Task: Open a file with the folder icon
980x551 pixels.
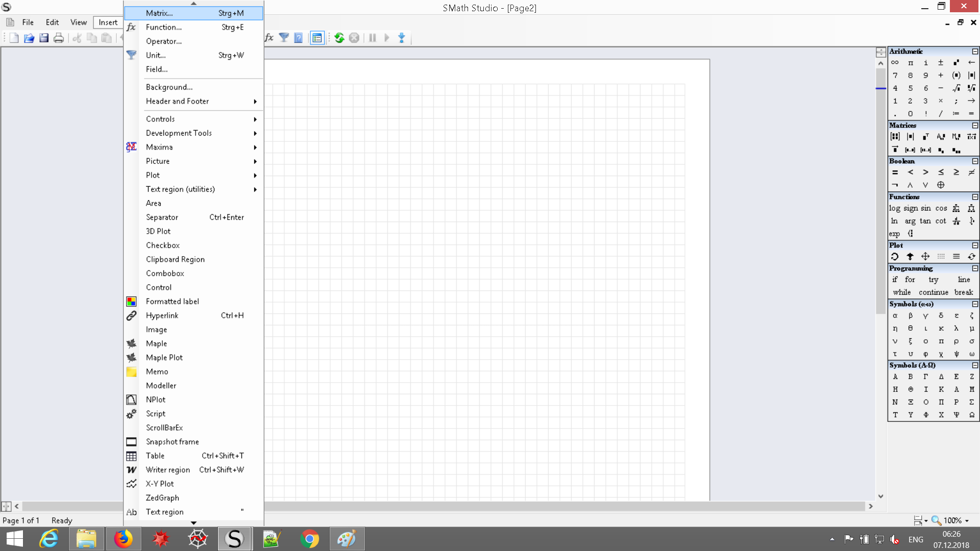Action: pos(29,38)
